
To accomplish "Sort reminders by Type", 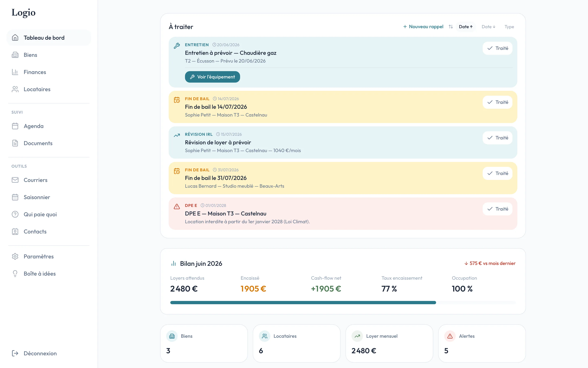I will pyautogui.click(x=509, y=27).
